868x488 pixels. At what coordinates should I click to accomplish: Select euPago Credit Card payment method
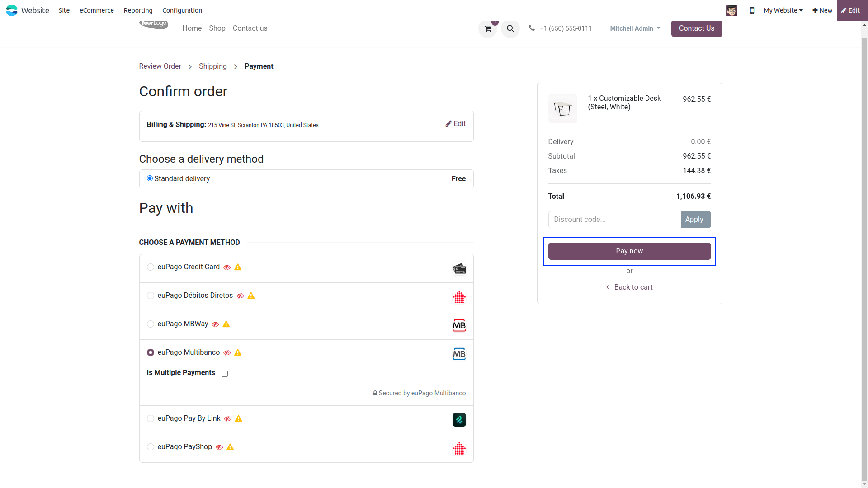(x=151, y=267)
